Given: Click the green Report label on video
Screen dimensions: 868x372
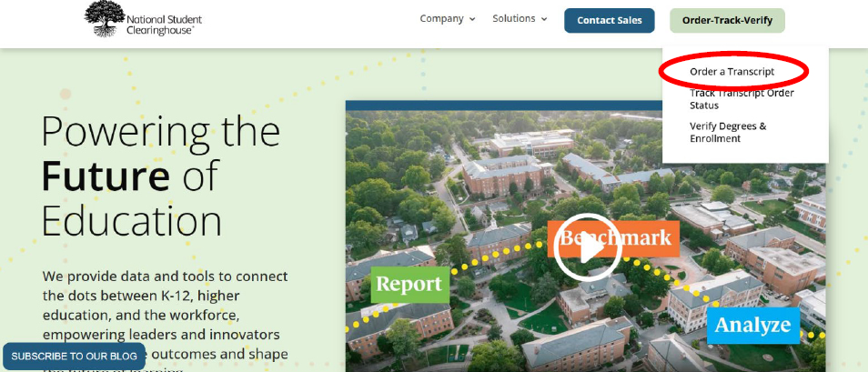Looking at the screenshot, I should click(409, 285).
